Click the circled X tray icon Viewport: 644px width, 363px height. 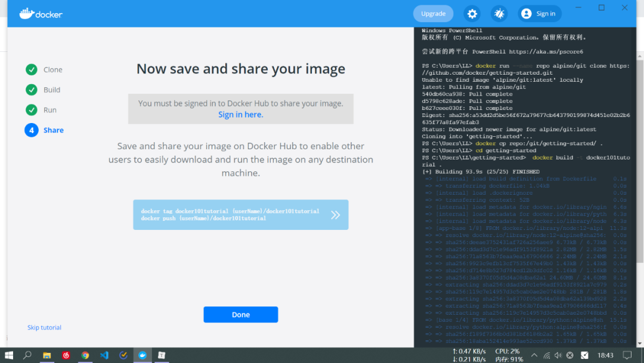(569, 355)
